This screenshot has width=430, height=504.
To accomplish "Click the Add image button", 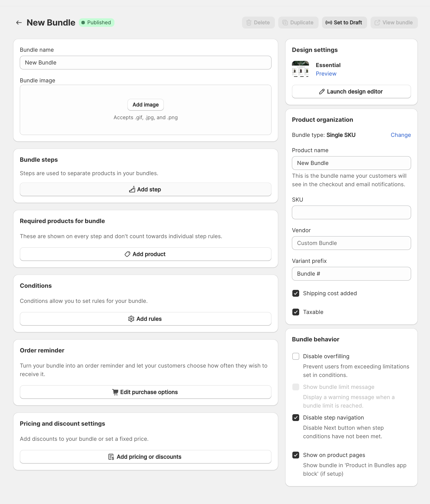I will pos(145,105).
